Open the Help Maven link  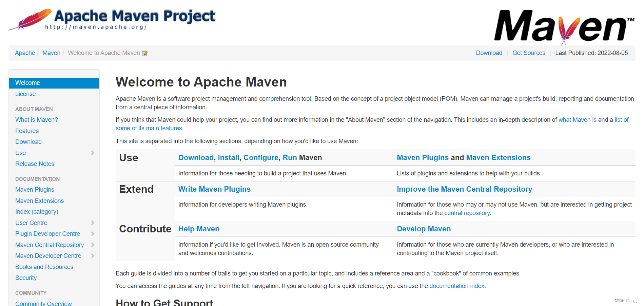199,229
